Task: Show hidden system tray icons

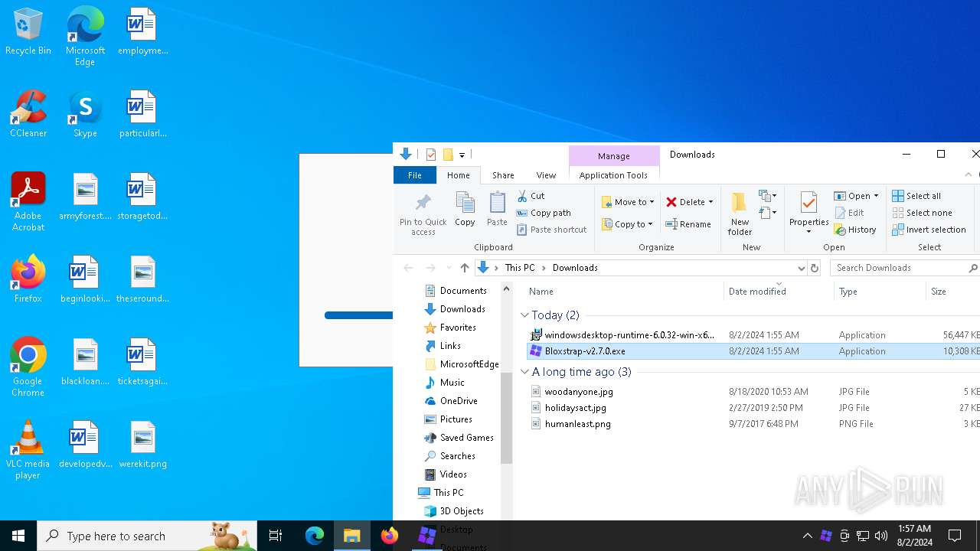Action: click(x=807, y=536)
